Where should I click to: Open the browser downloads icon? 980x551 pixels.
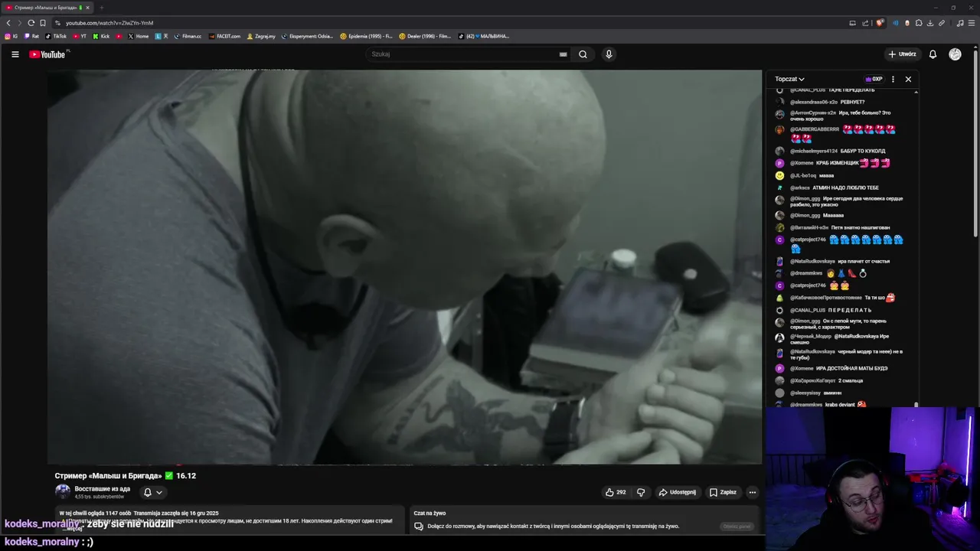click(x=930, y=23)
